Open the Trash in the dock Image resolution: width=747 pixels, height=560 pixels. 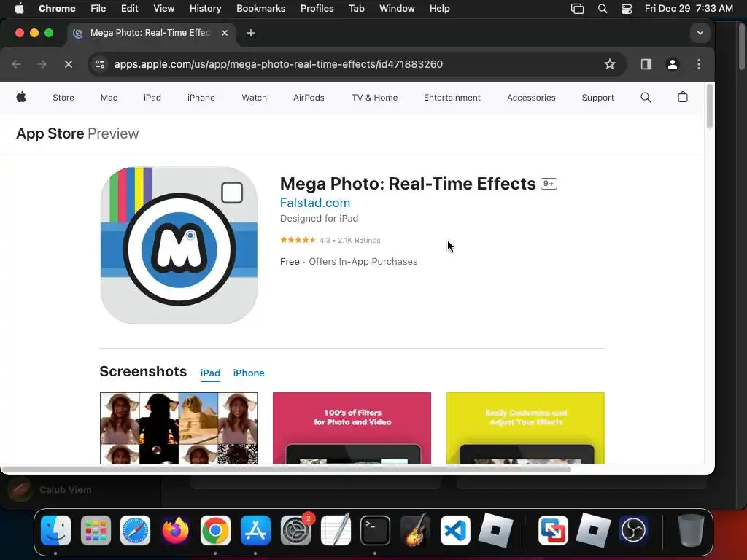[x=690, y=530]
